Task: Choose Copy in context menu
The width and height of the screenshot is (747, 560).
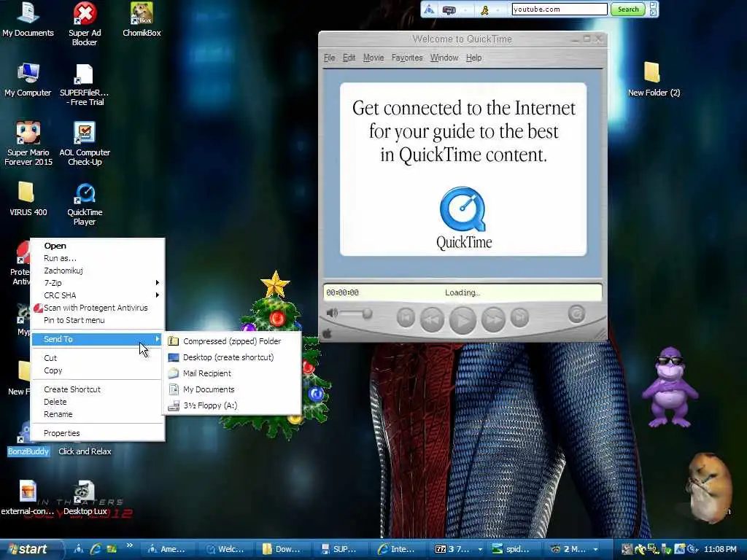Action: pyautogui.click(x=98, y=370)
